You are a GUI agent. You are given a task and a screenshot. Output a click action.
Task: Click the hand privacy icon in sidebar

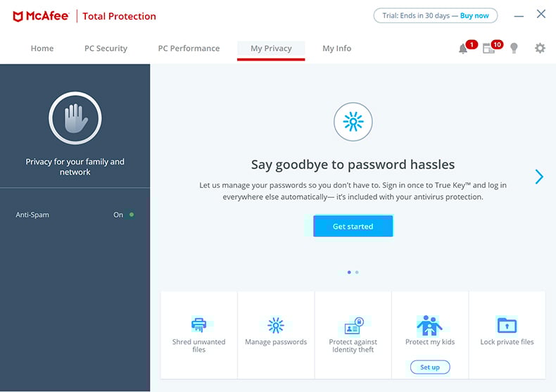tap(75, 118)
